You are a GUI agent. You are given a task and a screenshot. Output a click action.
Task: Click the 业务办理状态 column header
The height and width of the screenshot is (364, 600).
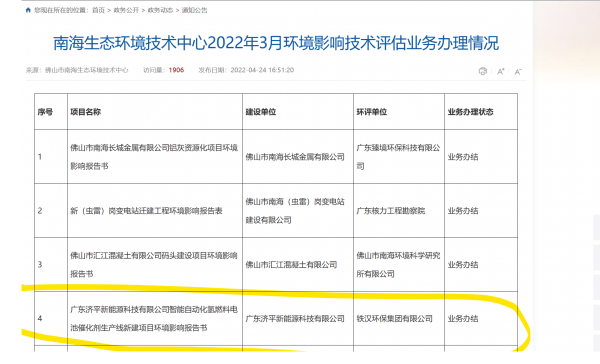pyautogui.click(x=470, y=112)
